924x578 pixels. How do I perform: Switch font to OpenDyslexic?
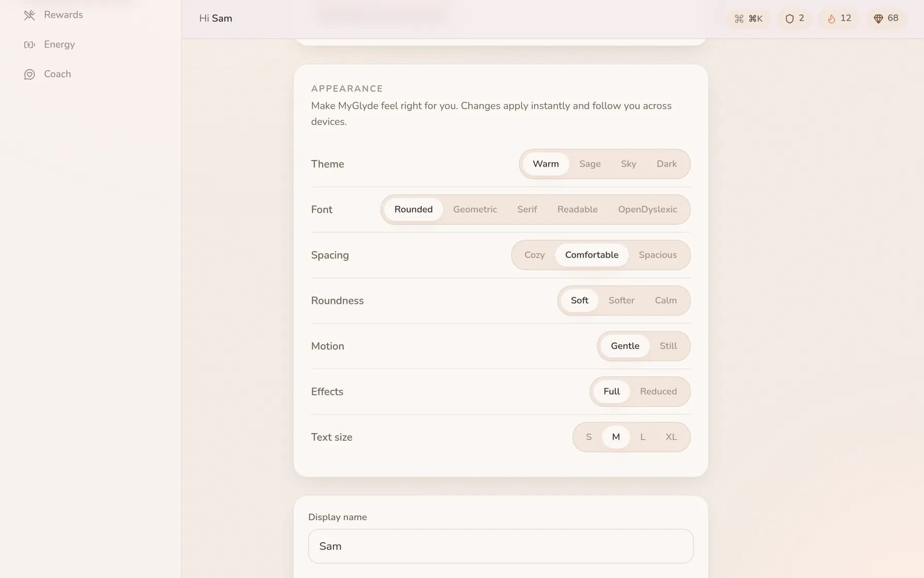(x=647, y=210)
